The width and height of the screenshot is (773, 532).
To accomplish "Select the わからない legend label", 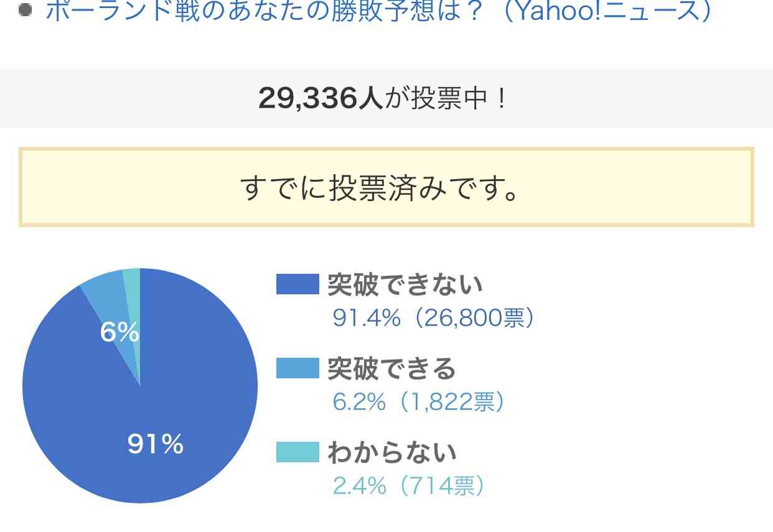I will coord(392,453).
